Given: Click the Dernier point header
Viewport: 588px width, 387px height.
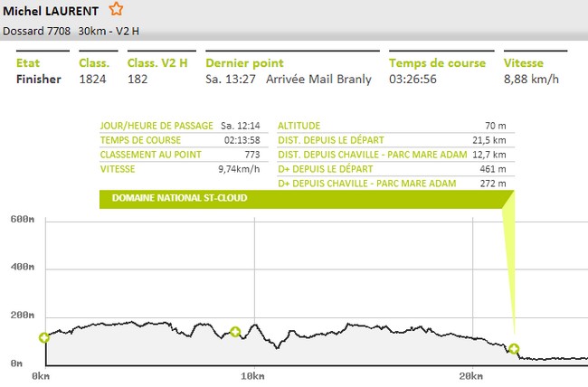Looking at the screenshot, I should (244, 63).
